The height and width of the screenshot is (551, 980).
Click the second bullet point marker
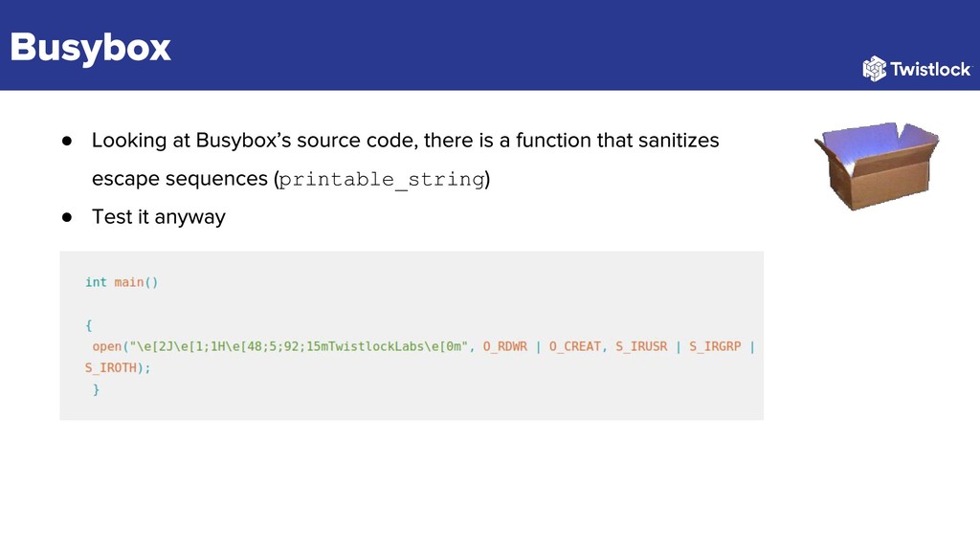[x=67, y=217]
